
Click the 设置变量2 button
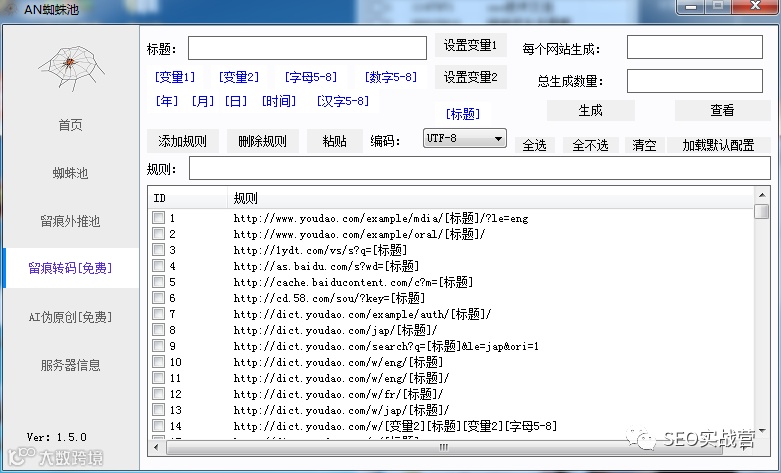click(471, 77)
